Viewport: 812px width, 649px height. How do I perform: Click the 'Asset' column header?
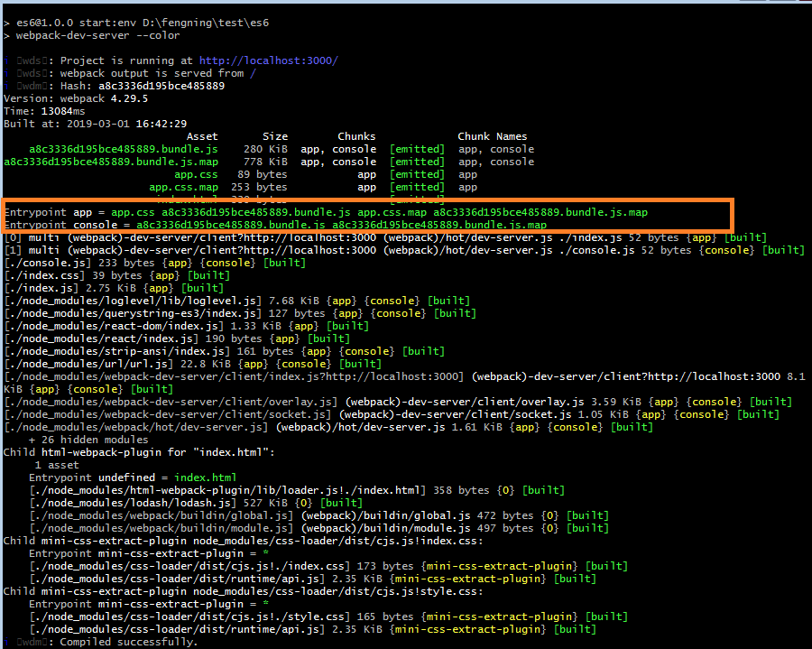point(202,136)
